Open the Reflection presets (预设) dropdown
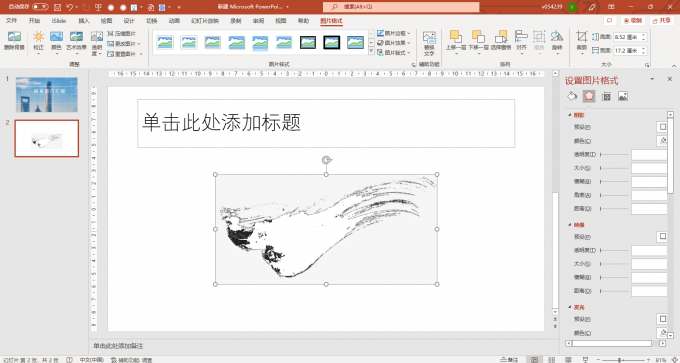Screen dimensions: 680x363 coord(662,236)
